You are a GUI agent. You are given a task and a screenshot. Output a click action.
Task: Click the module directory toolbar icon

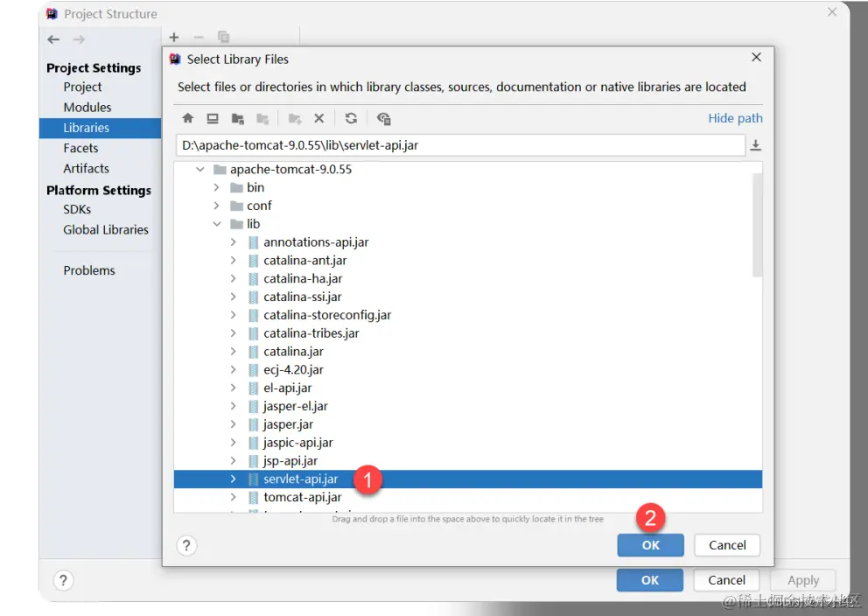[262, 118]
